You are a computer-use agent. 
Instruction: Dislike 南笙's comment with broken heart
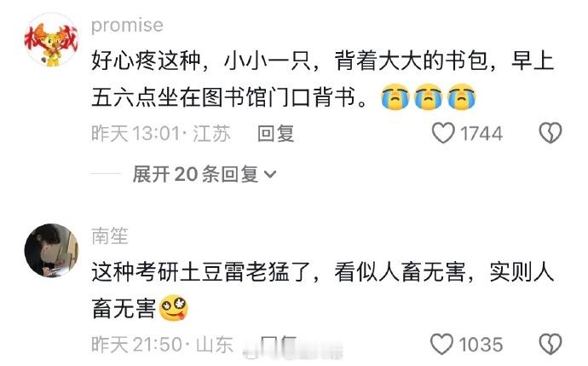coord(551,344)
